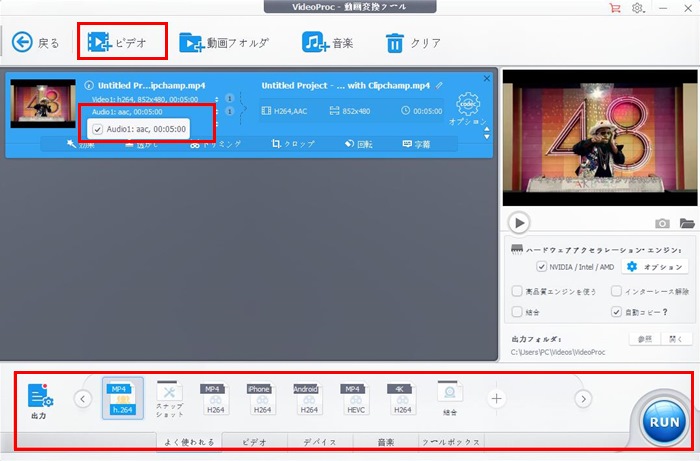
Task: Click the Crop (クロップ) tool
Action: tap(292, 144)
